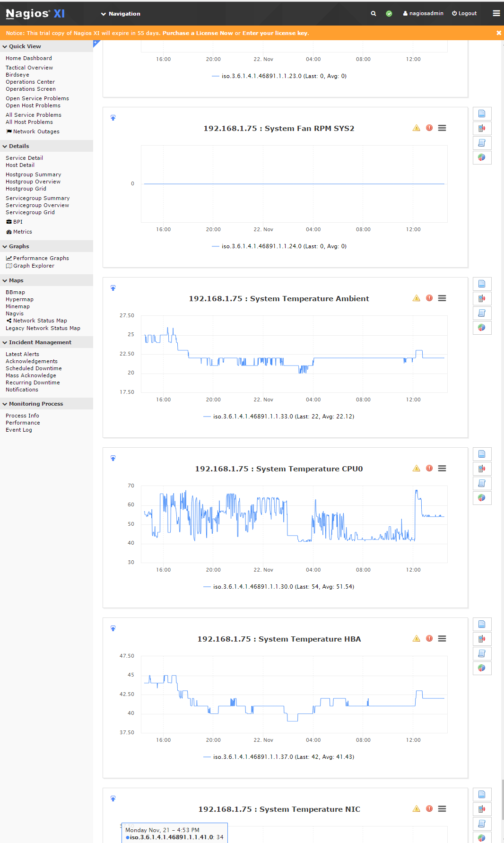Open Graph Explorer

(30, 266)
